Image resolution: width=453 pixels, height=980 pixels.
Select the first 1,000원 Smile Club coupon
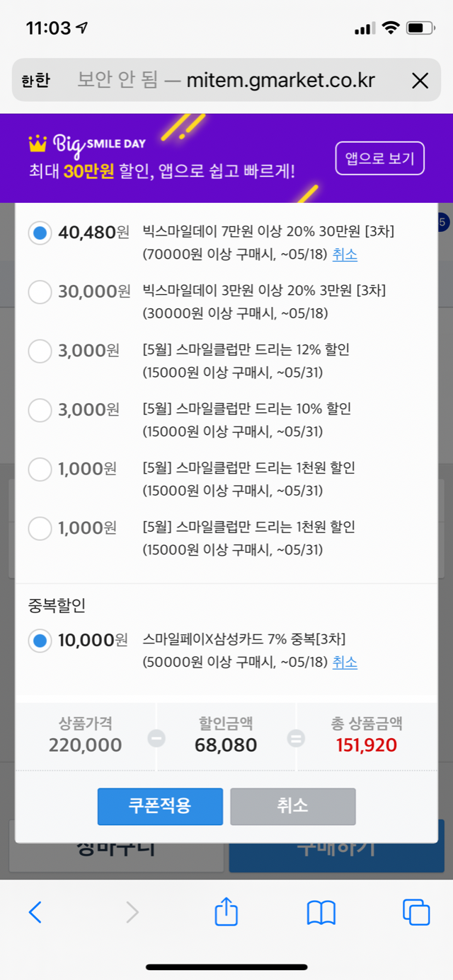[x=40, y=469]
